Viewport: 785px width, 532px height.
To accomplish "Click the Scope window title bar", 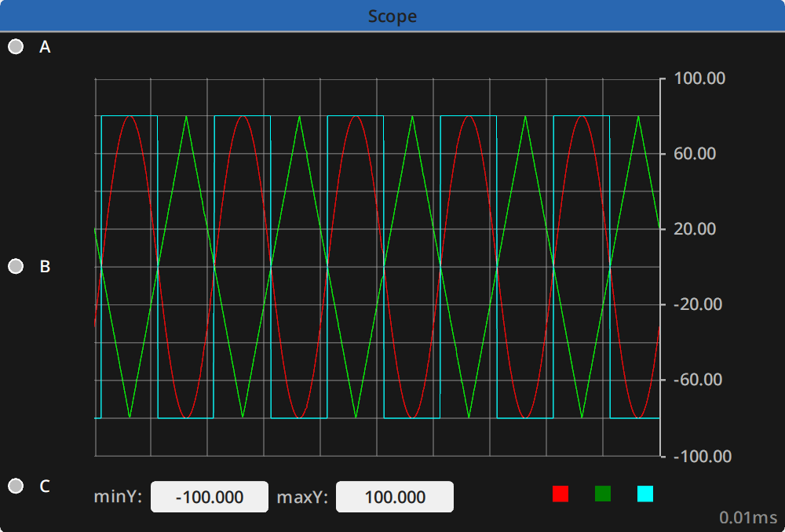I will point(392,16).
